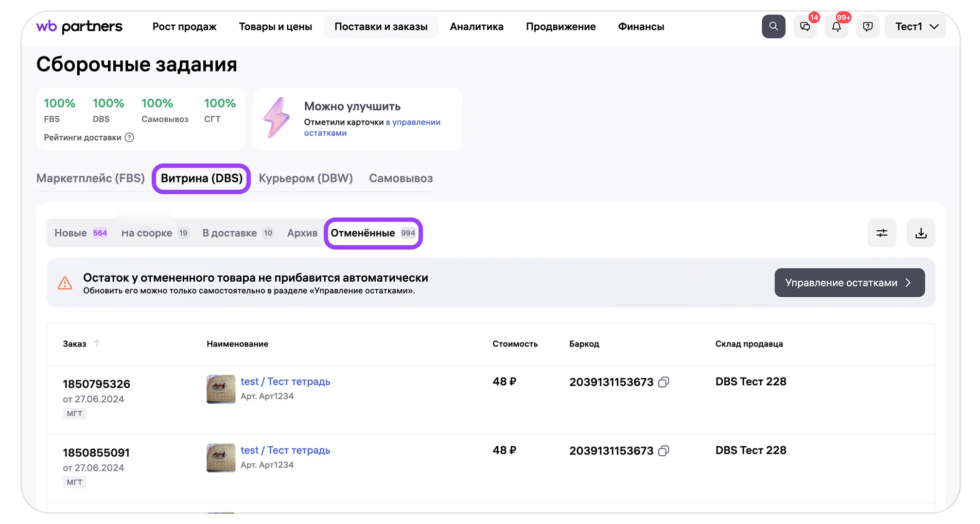Copy barcode for order 1850795326
The width and height of the screenshot is (980, 524).
click(664, 382)
